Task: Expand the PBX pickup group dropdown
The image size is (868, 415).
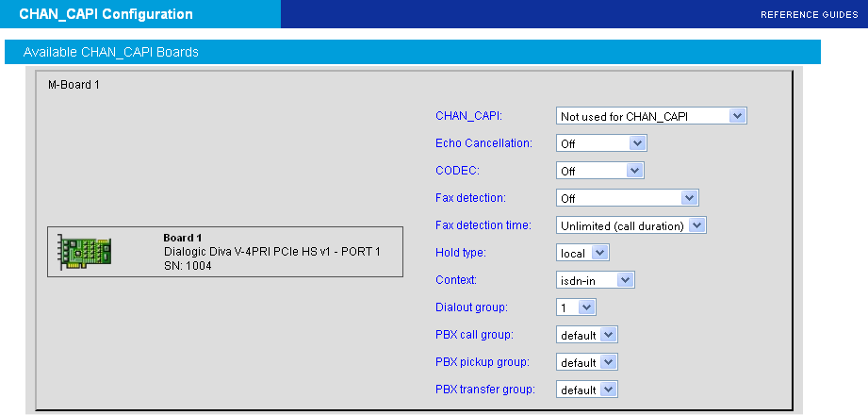Action: (x=587, y=362)
